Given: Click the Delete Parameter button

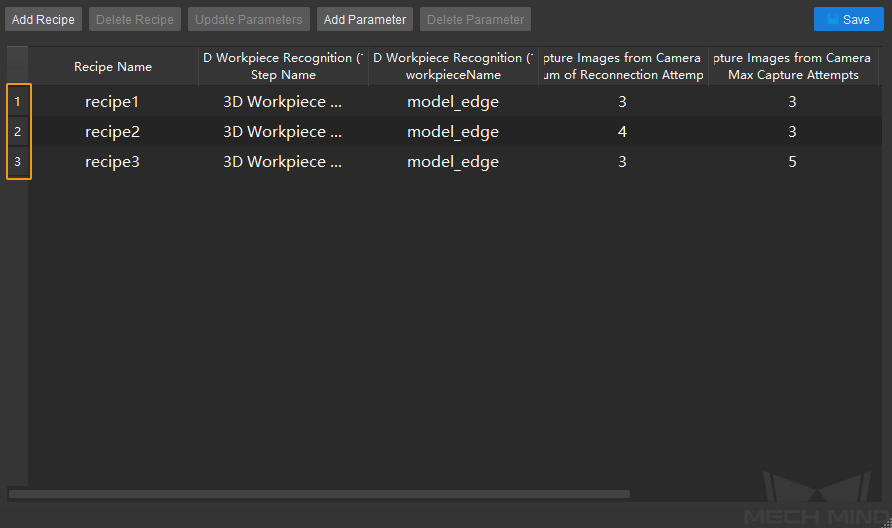Looking at the screenshot, I should [475, 19].
